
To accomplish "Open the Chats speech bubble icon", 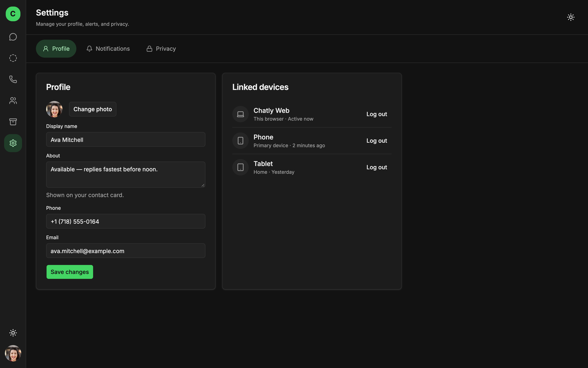I will [13, 37].
